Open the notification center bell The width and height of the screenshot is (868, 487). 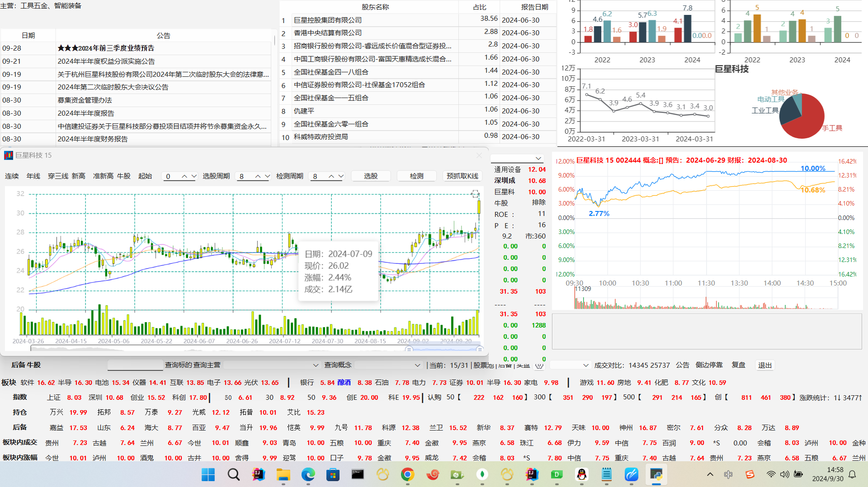[852, 474]
